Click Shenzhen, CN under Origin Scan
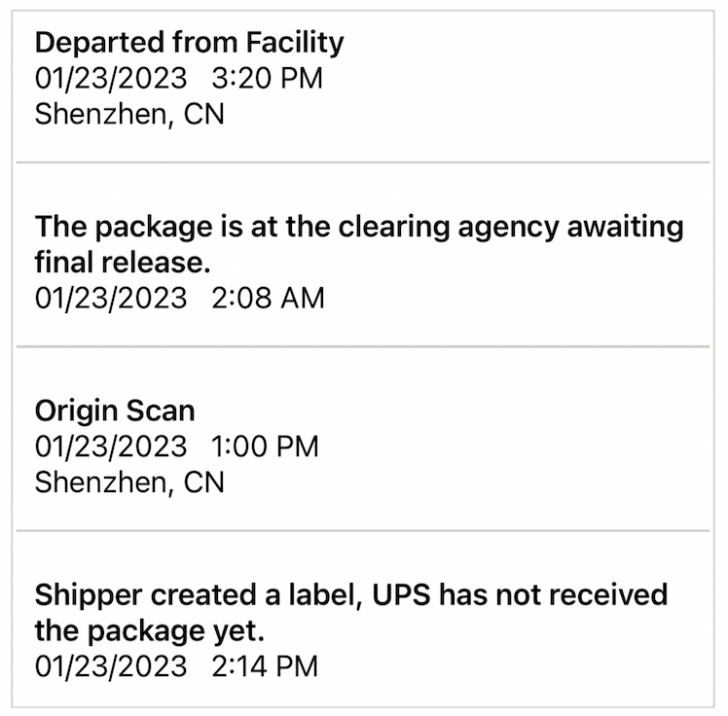 pyautogui.click(x=129, y=483)
